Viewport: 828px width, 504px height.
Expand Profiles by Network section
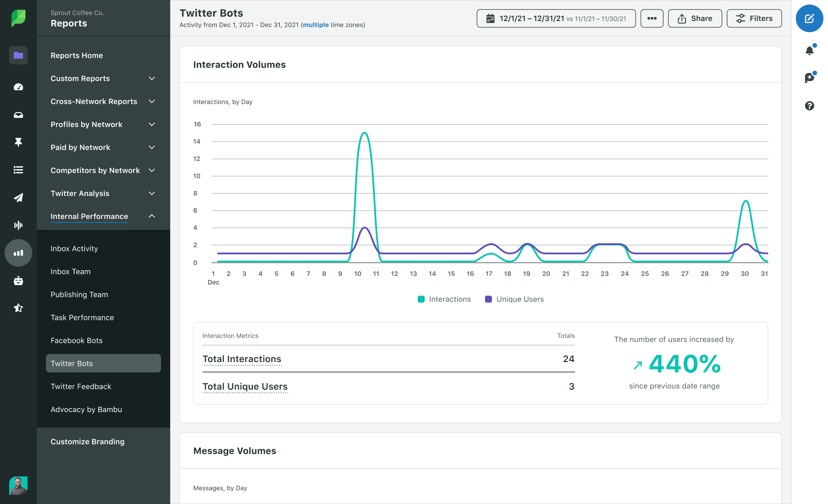tap(103, 124)
